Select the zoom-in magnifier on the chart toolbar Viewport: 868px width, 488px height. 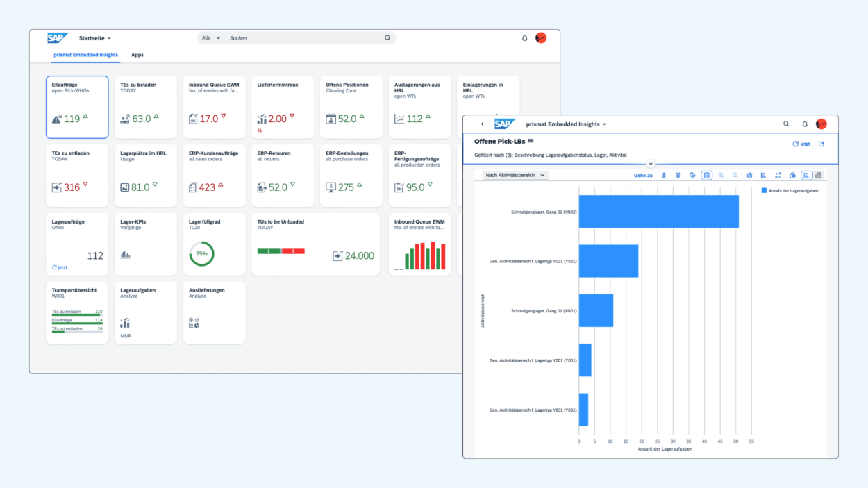pyautogui.click(x=721, y=175)
